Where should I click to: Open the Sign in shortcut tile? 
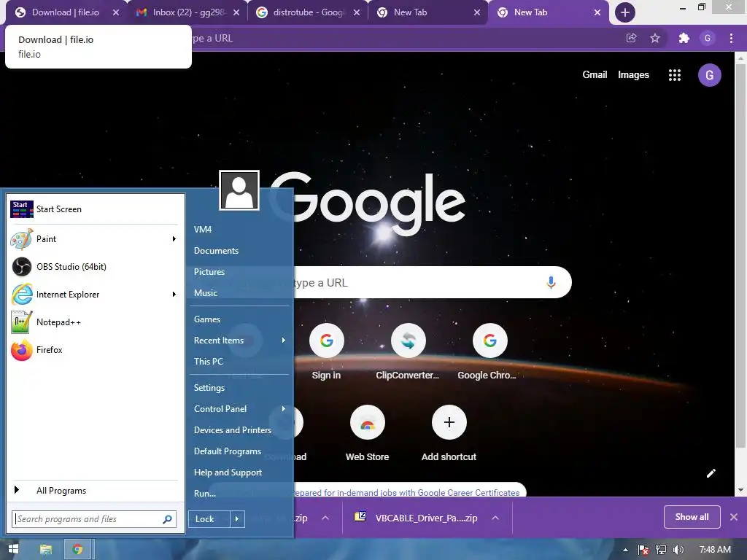(x=326, y=351)
